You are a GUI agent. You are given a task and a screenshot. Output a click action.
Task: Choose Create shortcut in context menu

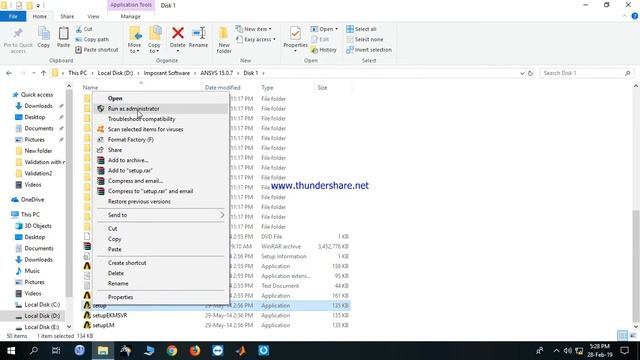pos(161,263)
